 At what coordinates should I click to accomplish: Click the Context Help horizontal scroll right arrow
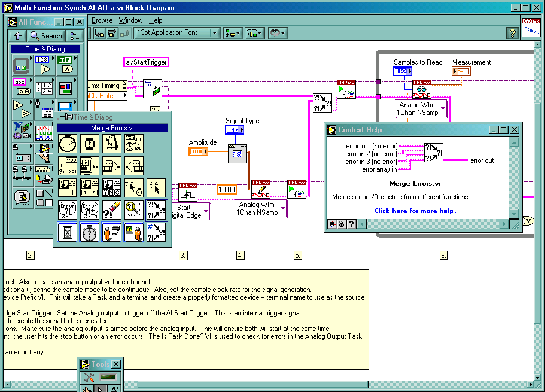click(x=504, y=224)
